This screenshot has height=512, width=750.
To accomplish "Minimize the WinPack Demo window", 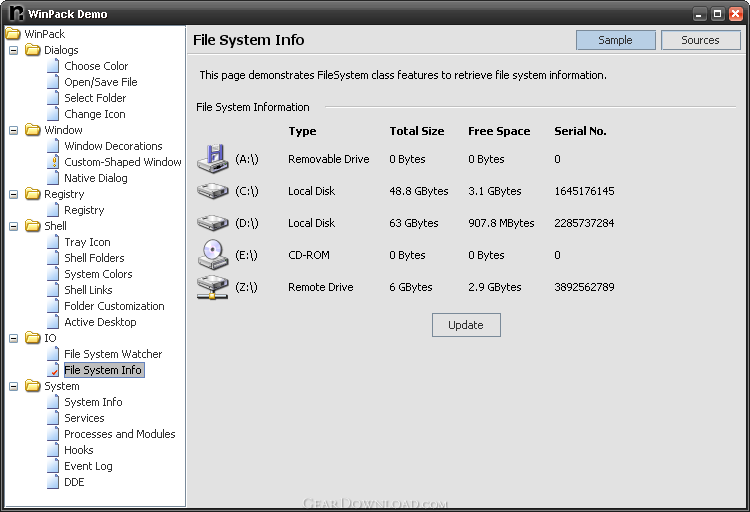I will (x=699, y=14).
